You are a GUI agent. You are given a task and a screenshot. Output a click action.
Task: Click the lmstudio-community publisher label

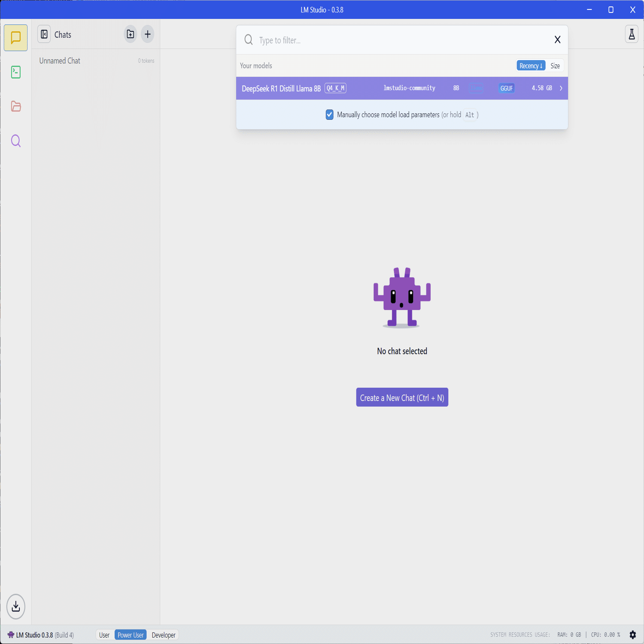[409, 88]
